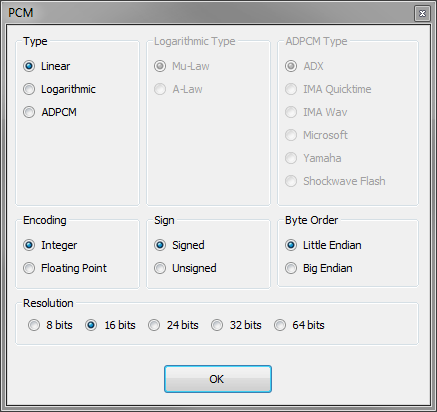Click the OK button
Screen dimensions: 437x412
(x=218, y=379)
